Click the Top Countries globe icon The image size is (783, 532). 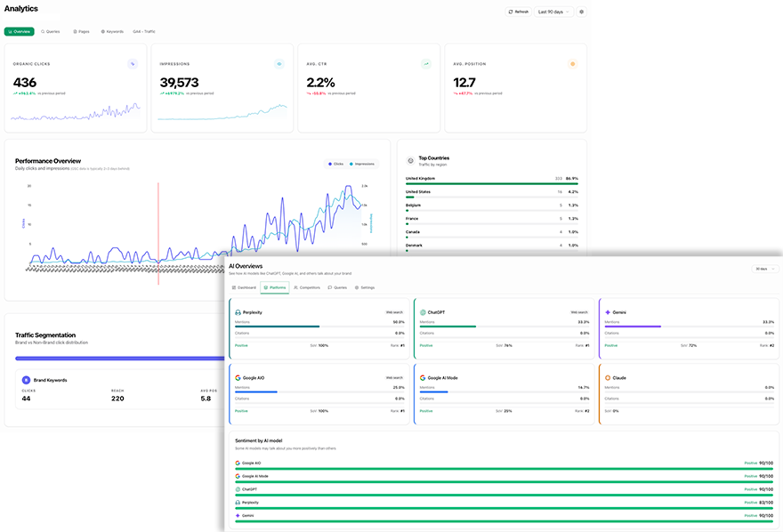point(410,161)
